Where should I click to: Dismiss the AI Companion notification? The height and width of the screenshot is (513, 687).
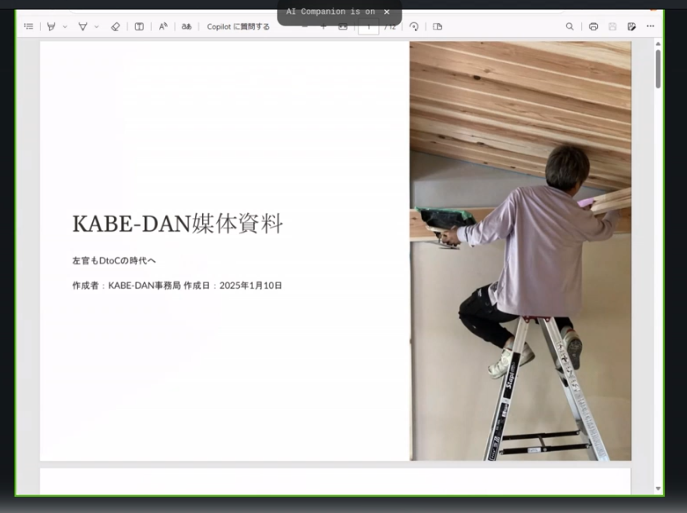tap(387, 12)
